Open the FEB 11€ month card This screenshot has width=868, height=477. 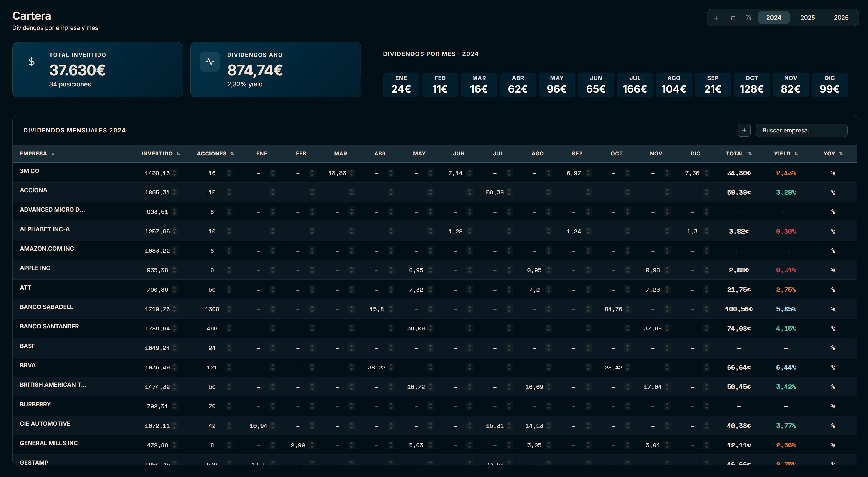click(x=440, y=85)
